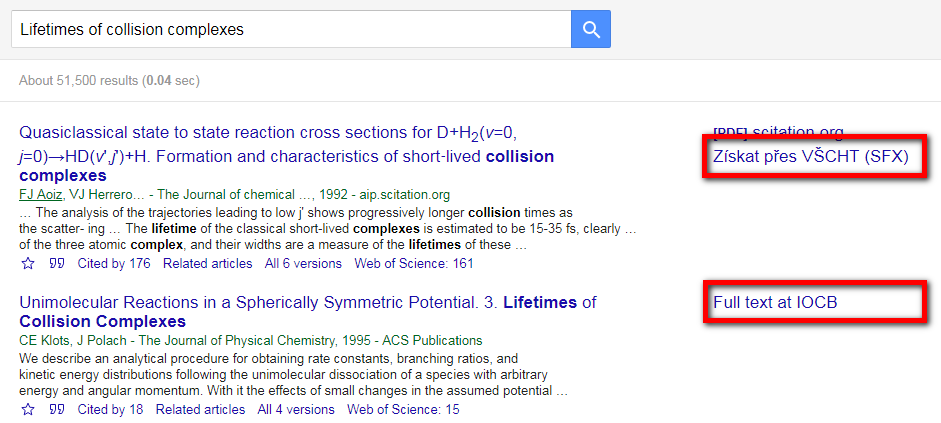Click the 'aip.scitation.org' source text in the byline
Screen dimensions: 941x423
pyautogui.click(x=404, y=194)
